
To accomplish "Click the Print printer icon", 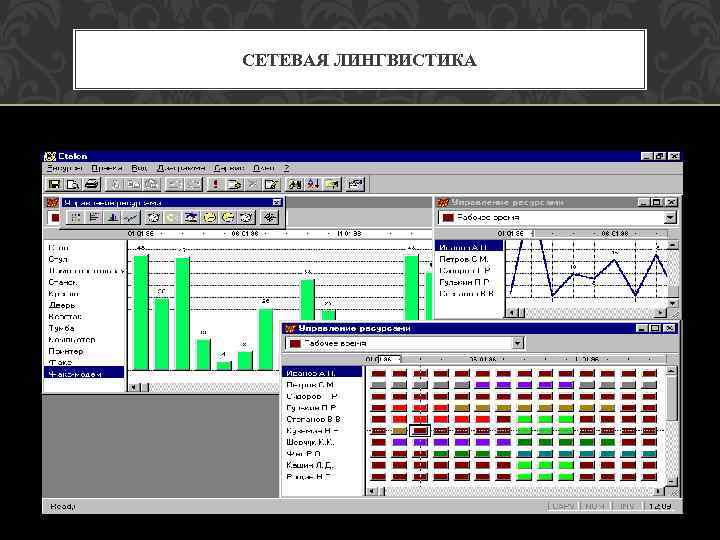I will tap(92, 185).
